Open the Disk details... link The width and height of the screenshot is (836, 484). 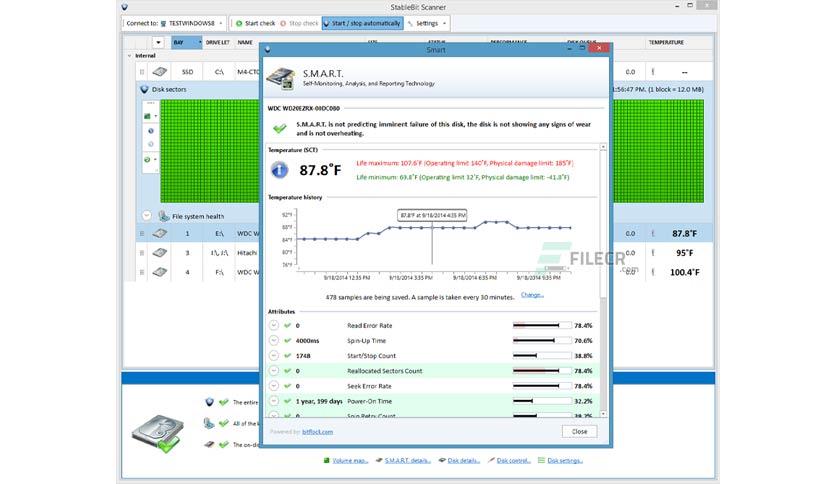click(463, 461)
